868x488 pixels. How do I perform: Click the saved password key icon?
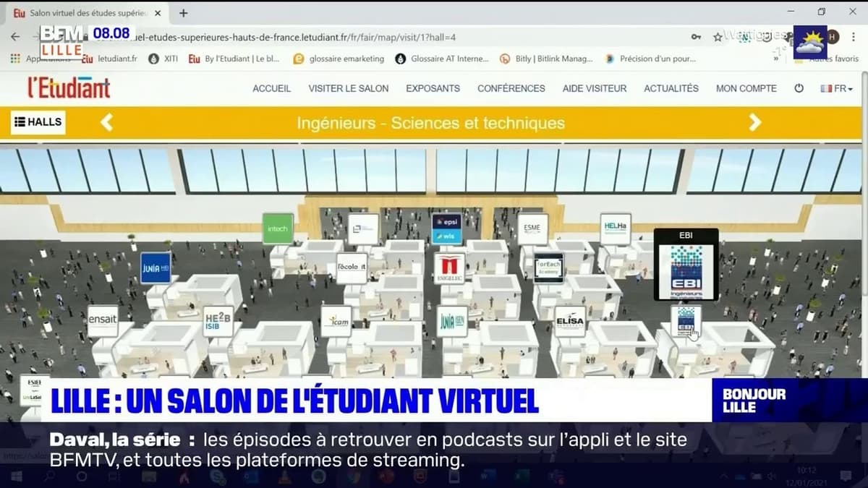pyautogui.click(x=696, y=36)
